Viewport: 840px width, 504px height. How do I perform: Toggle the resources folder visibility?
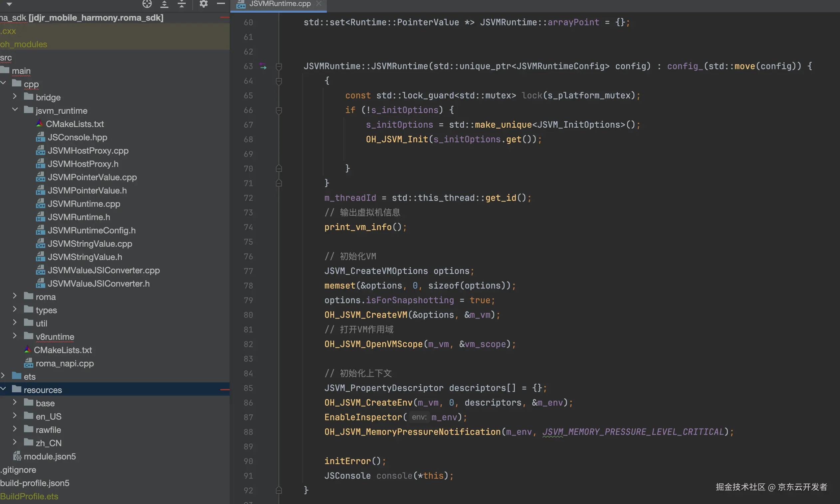[x=5, y=389]
